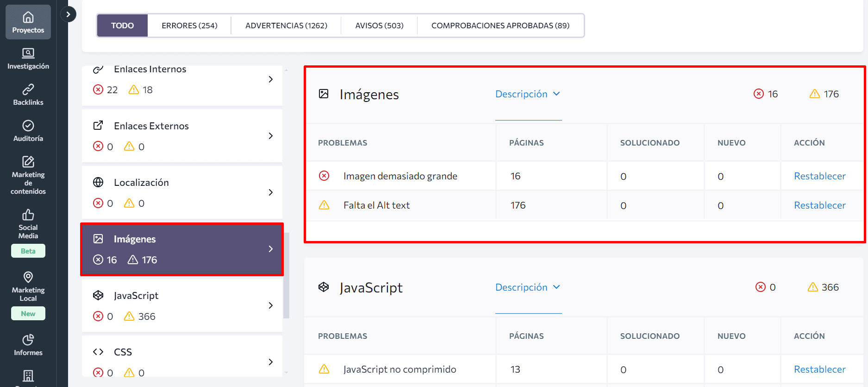
Task: Expand the Imágenes category chevron
Action: point(271,249)
